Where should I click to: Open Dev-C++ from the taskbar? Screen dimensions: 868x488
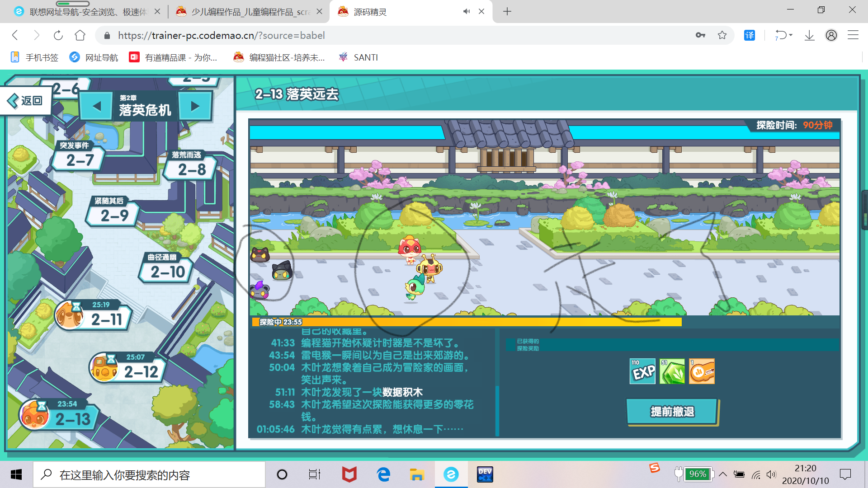click(485, 474)
